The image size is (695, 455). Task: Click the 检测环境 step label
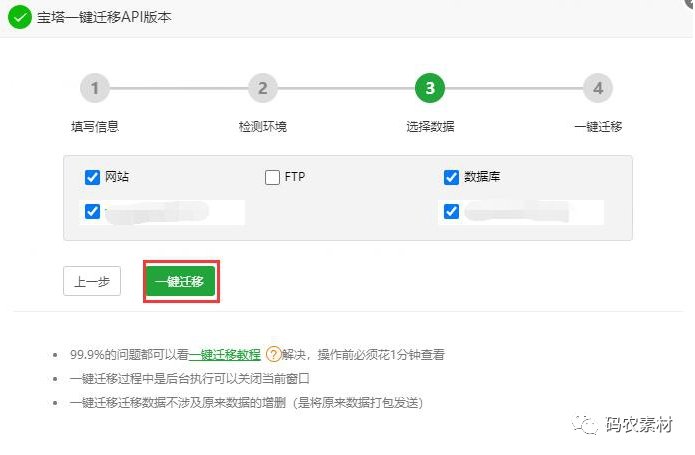point(262,127)
